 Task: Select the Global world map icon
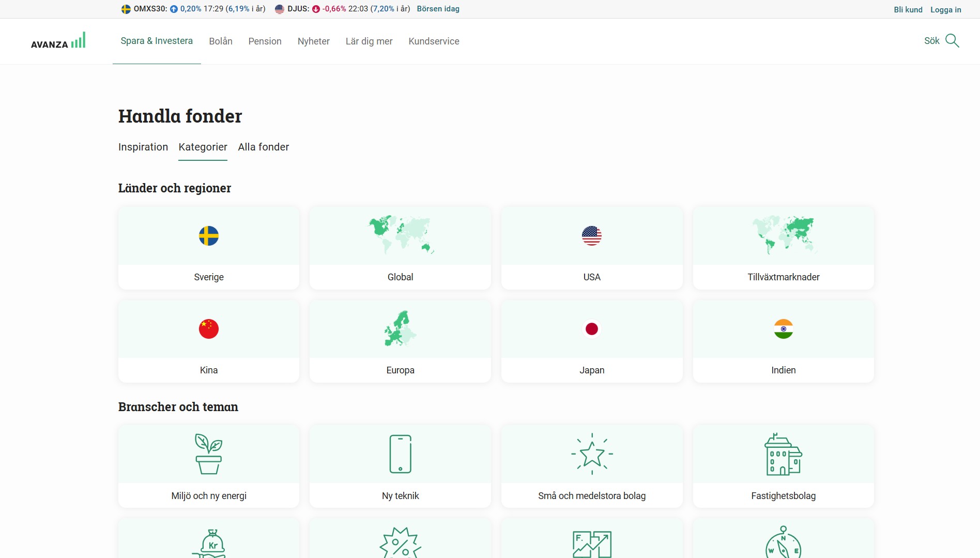coord(401,234)
